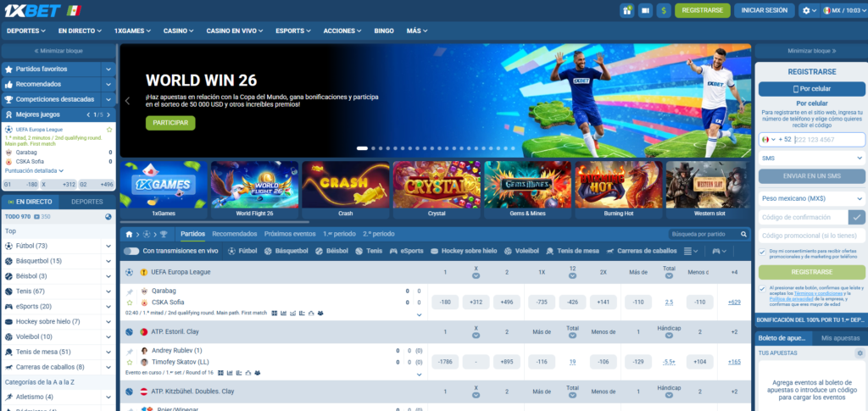This screenshot has width=868, height=411.
Task: Click the phone number input field
Action: (x=829, y=139)
